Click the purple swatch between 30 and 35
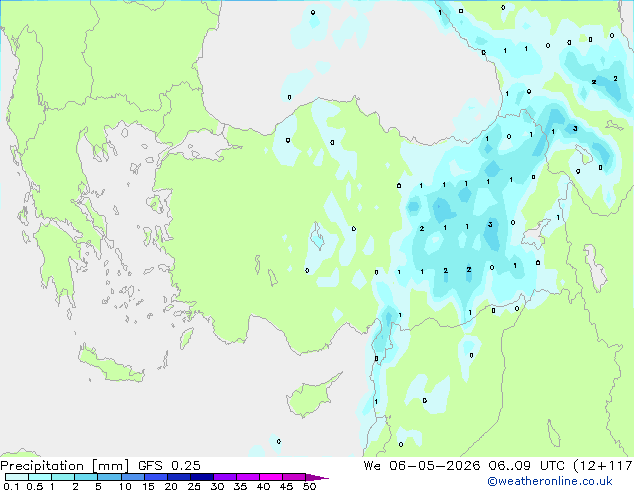 click(x=224, y=477)
